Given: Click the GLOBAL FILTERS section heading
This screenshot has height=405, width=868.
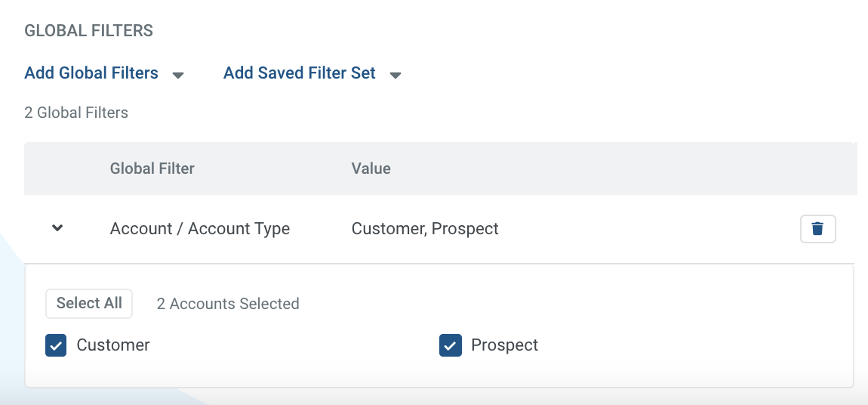Looking at the screenshot, I should click(88, 30).
